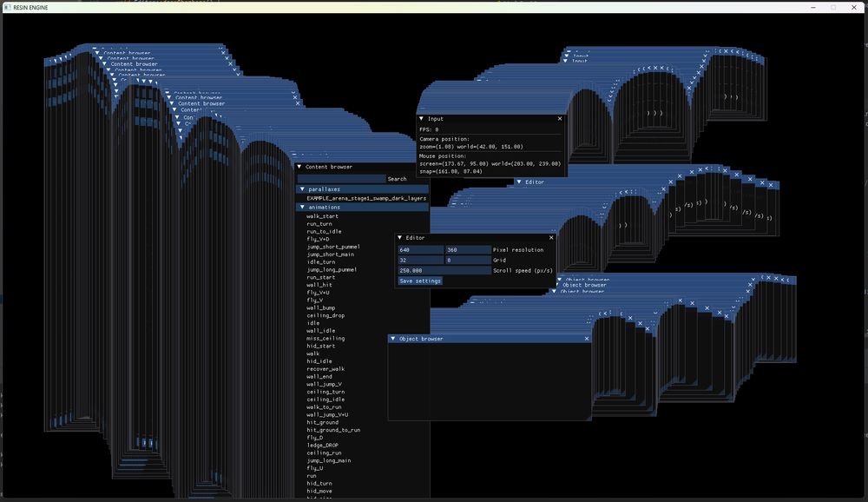This screenshot has height=502, width=868.
Task: Select the "wall_jump_V+U" animation
Action: point(327,414)
